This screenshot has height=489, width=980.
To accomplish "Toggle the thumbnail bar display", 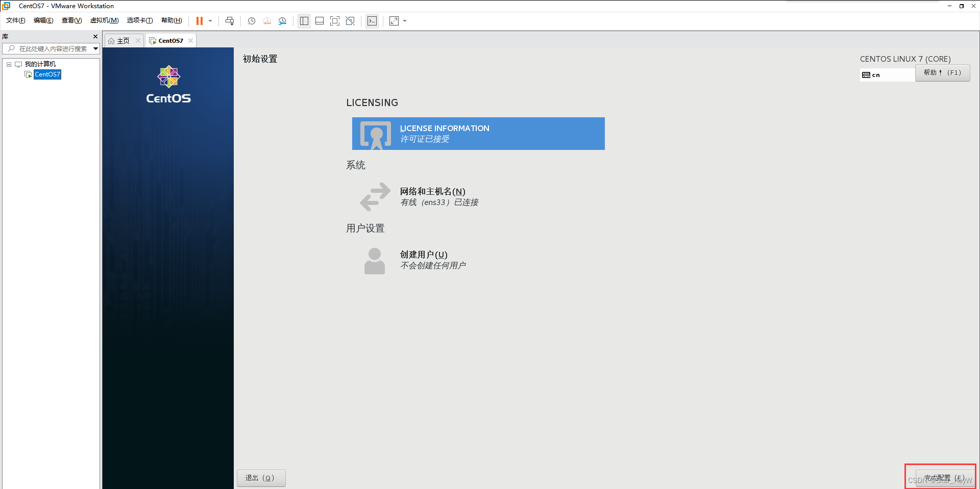I will coord(319,21).
